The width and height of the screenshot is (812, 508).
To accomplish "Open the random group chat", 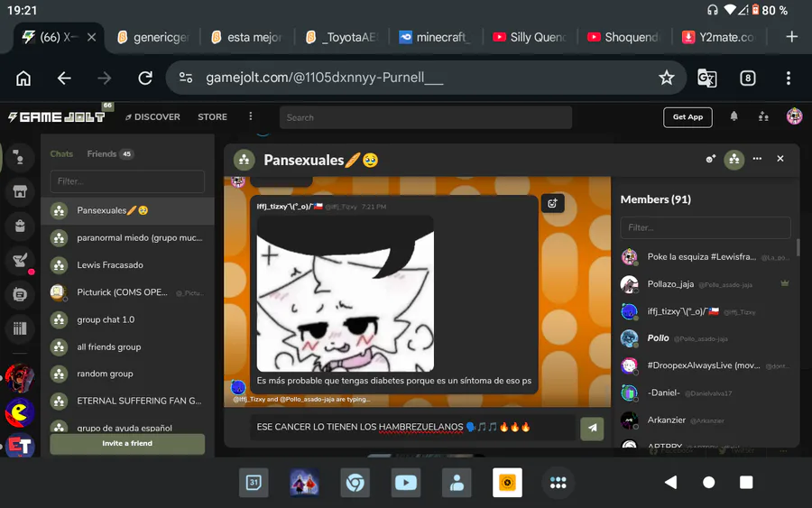I will pyautogui.click(x=127, y=374).
